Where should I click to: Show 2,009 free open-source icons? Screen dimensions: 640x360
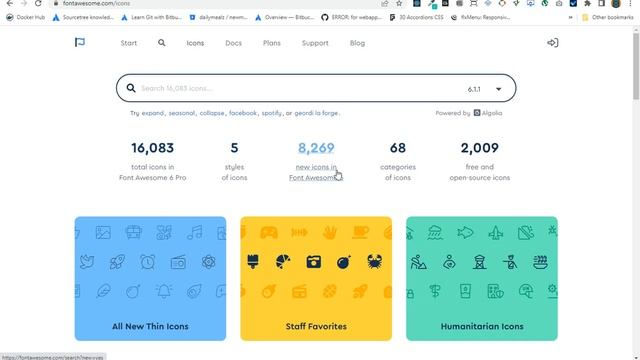tap(480, 161)
